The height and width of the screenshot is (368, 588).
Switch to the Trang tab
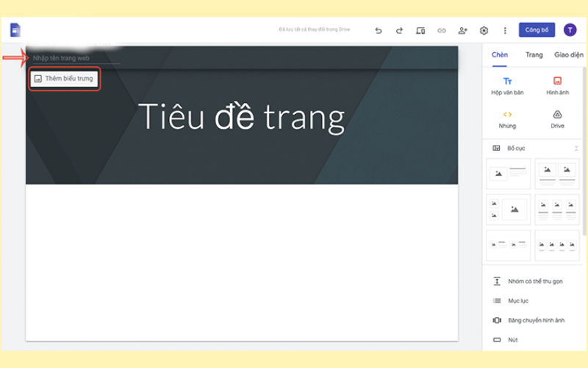[x=534, y=54]
